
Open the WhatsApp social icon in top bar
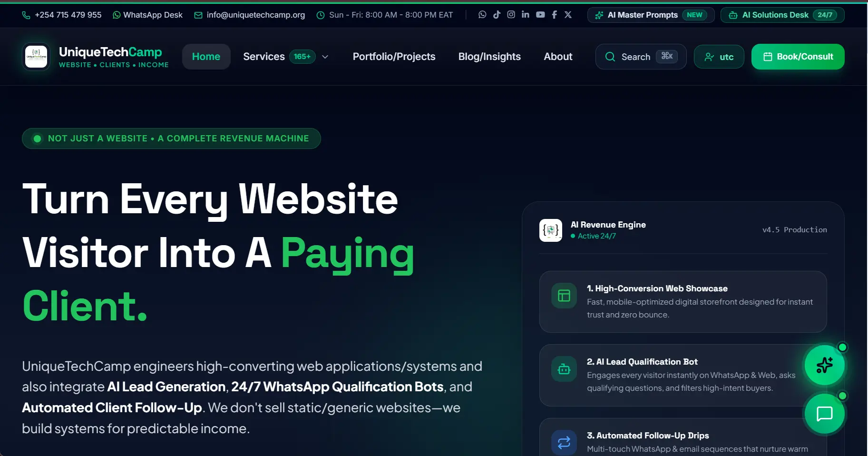(x=482, y=15)
